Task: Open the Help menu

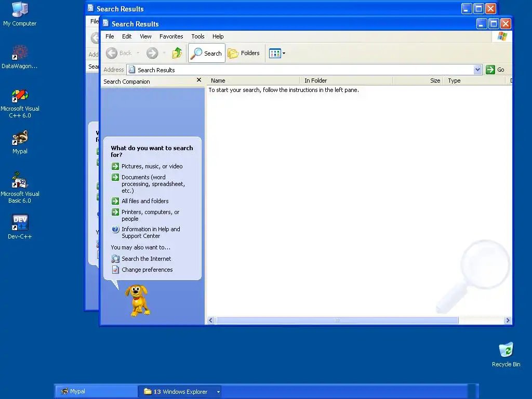Action: coord(218,36)
